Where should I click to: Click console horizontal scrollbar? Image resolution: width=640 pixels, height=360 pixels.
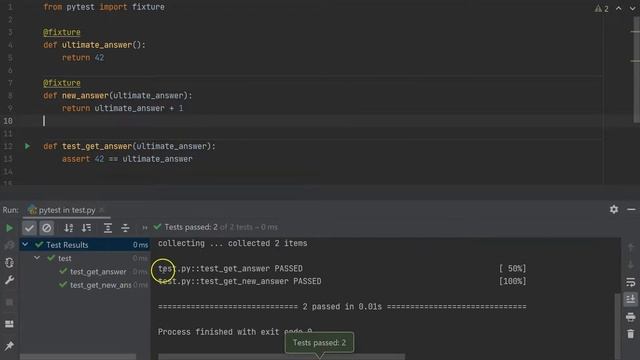[282, 357]
